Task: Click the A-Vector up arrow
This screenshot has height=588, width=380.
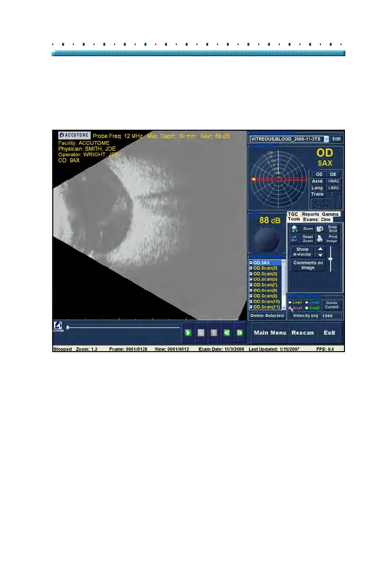Action: coord(320,249)
